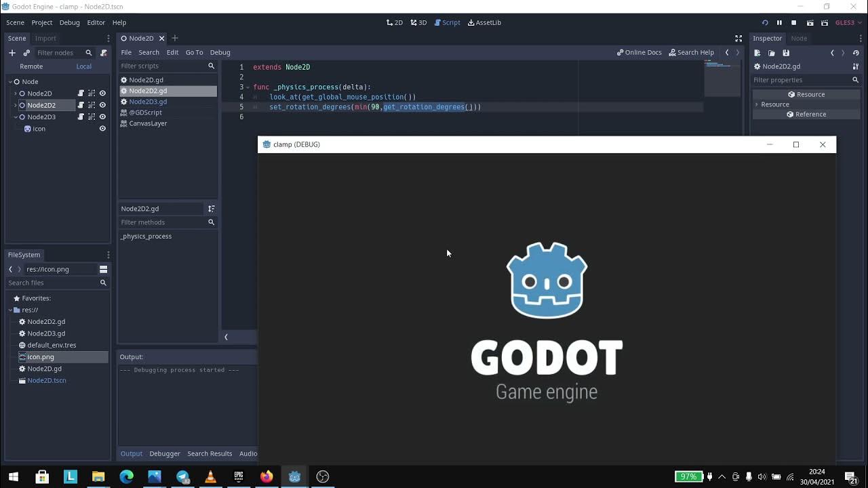Open Inspector object properties tools icon
This screenshot has height=488, width=868.
tap(856, 66)
